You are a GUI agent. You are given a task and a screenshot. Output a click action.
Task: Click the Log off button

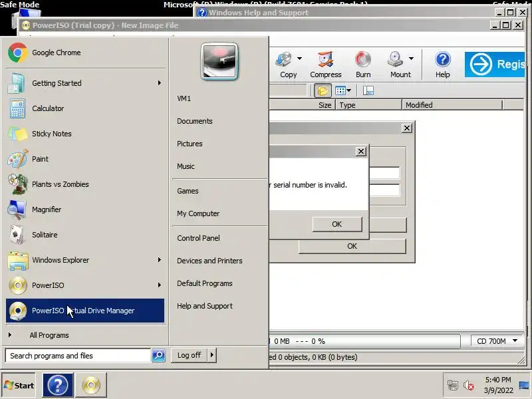(189, 355)
